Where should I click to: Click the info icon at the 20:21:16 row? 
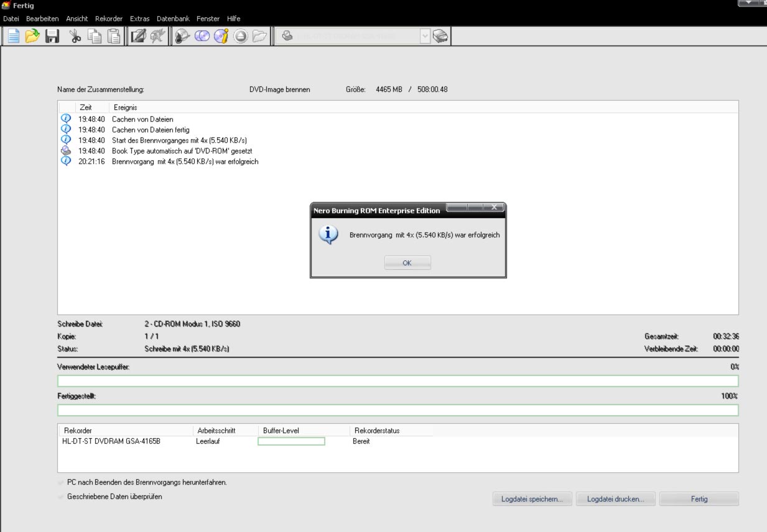pos(66,161)
